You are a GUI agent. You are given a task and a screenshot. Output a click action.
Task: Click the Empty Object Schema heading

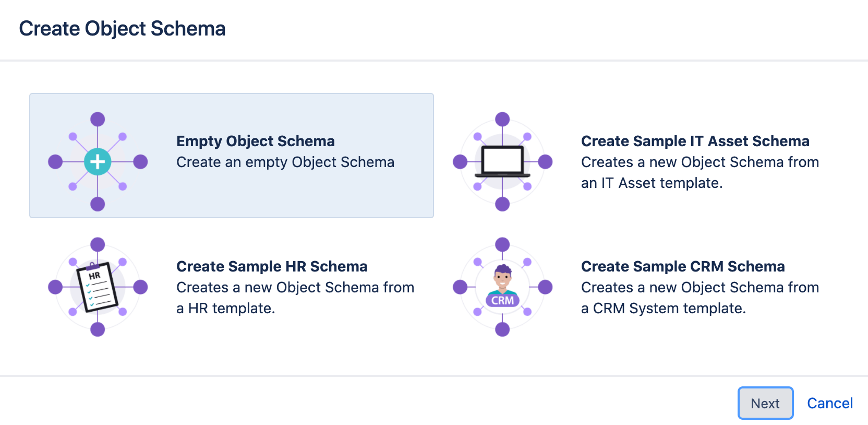tap(256, 141)
